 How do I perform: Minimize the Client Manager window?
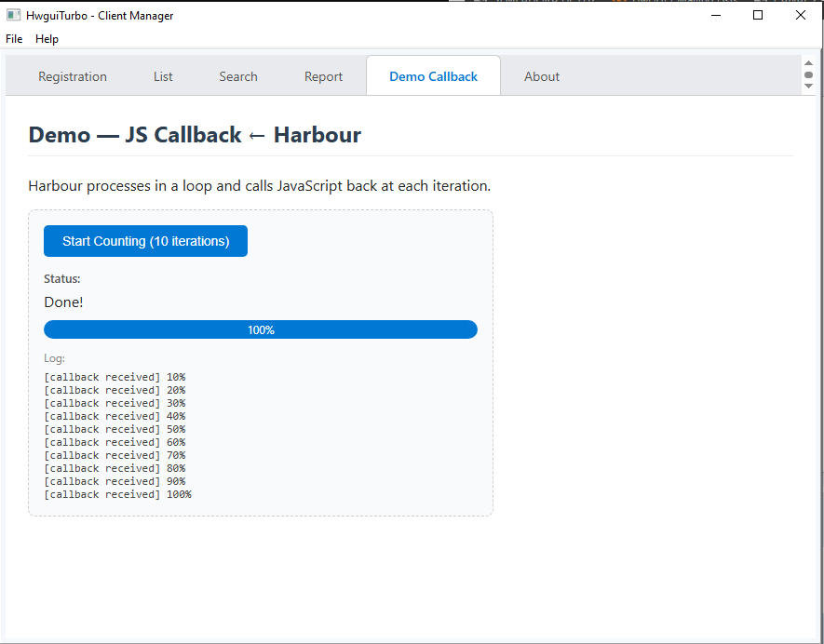716,15
